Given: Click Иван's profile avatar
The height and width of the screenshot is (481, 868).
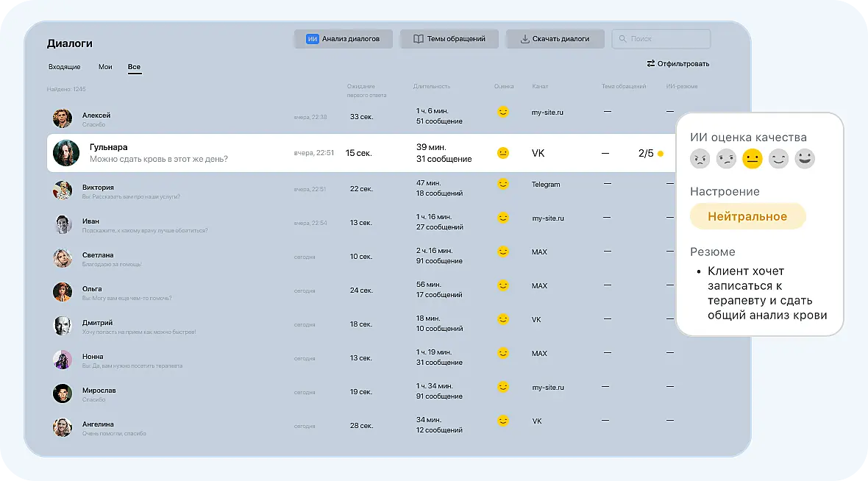Looking at the screenshot, I should [x=63, y=224].
